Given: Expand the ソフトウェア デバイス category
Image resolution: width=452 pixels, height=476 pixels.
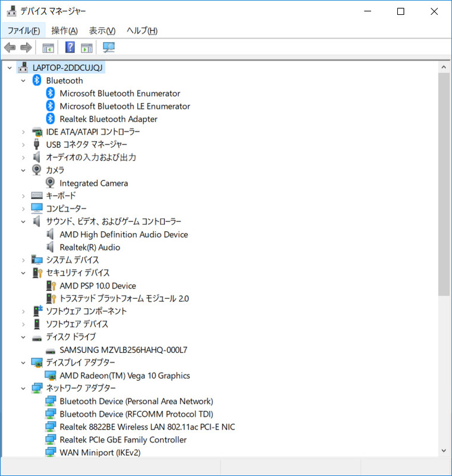Looking at the screenshot, I should [x=23, y=324].
